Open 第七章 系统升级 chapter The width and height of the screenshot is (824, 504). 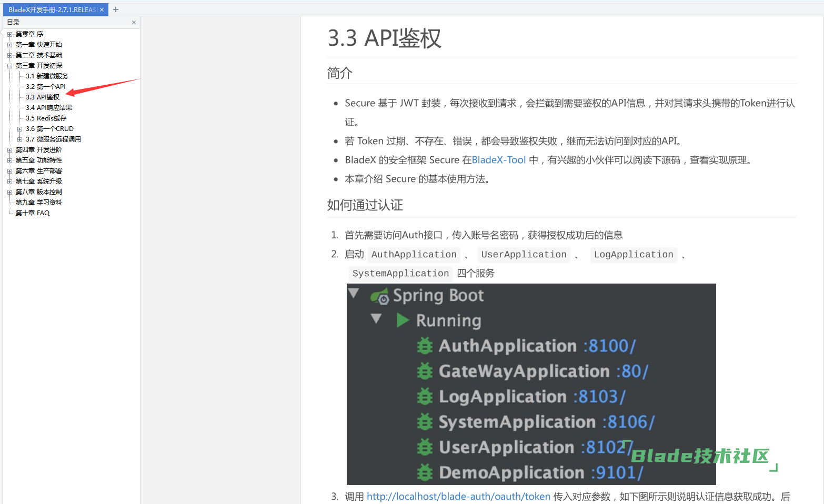coord(39,182)
